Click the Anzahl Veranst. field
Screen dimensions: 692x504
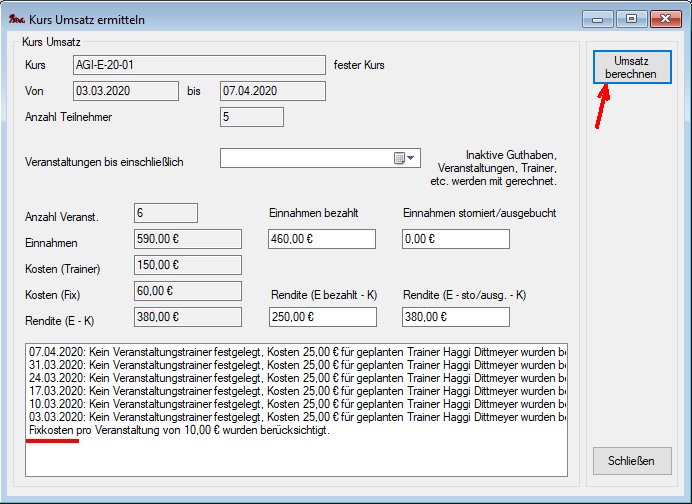tap(165, 212)
